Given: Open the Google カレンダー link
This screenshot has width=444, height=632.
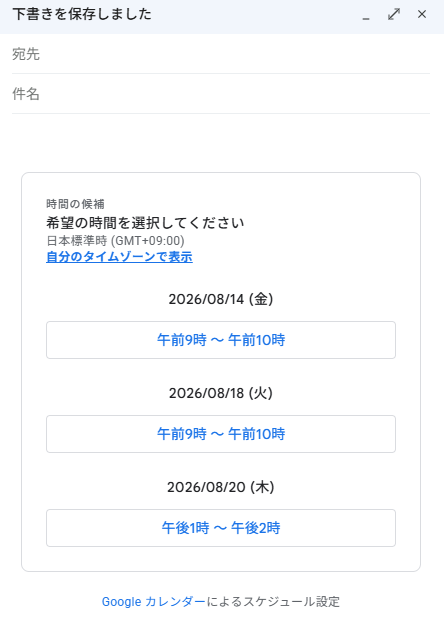Looking at the screenshot, I should (x=154, y=601).
